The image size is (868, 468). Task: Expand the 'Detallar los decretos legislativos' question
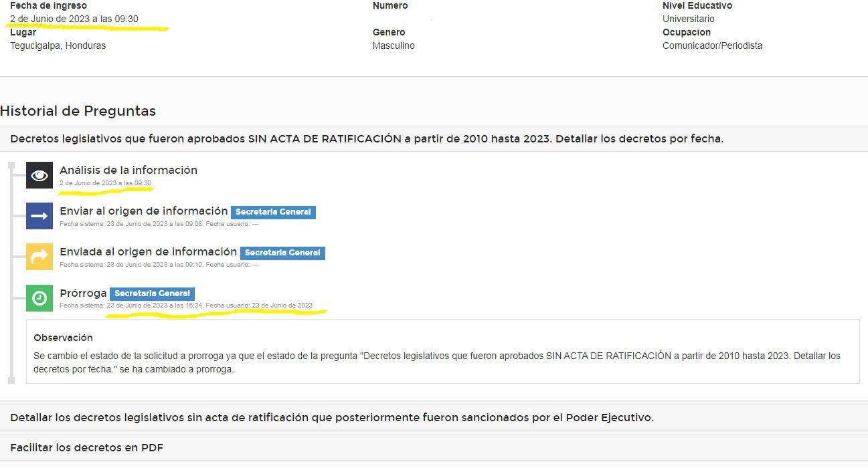point(331,418)
